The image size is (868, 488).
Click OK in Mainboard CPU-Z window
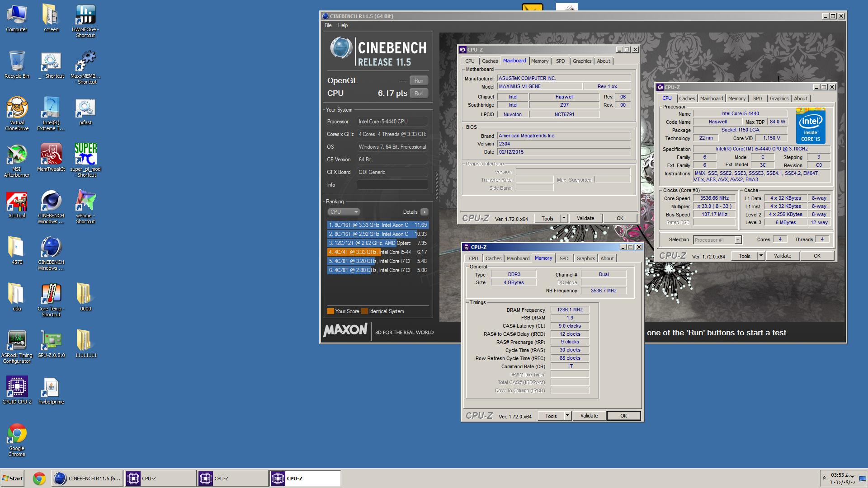(x=620, y=219)
